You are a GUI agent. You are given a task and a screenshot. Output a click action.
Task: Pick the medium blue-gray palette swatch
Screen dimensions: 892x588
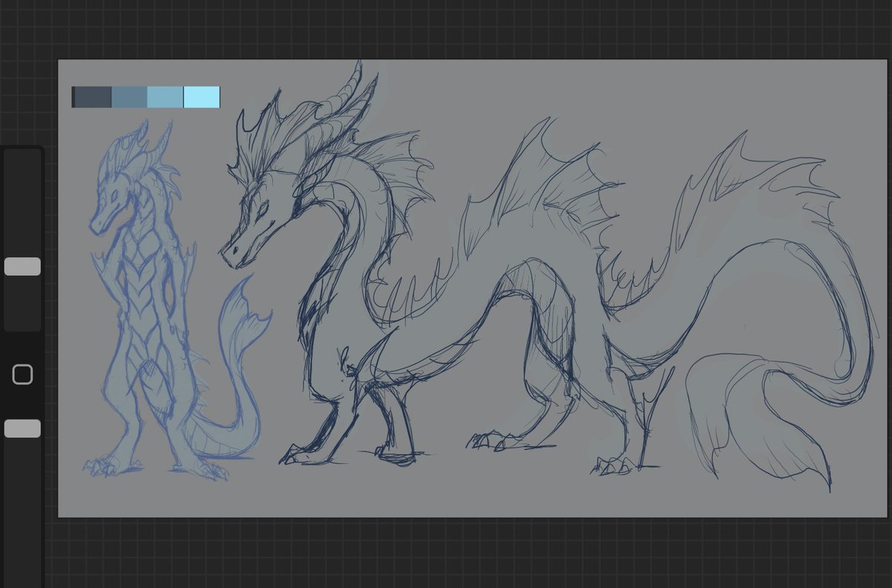129,97
